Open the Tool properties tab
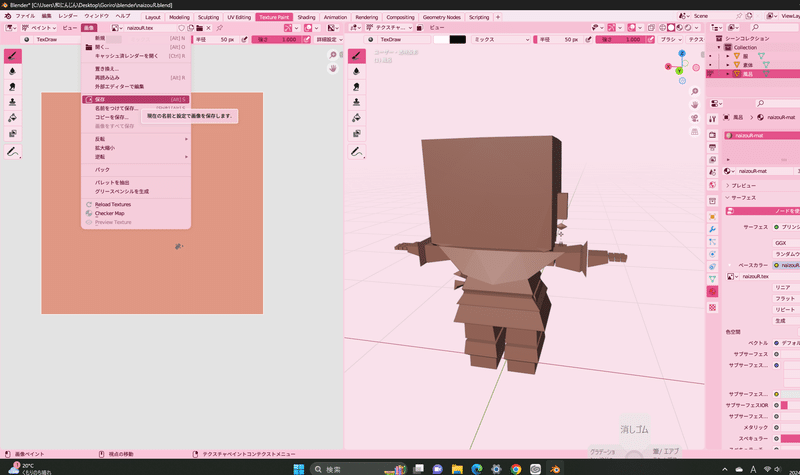The width and height of the screenshot is (800, 475). [712, 119]
